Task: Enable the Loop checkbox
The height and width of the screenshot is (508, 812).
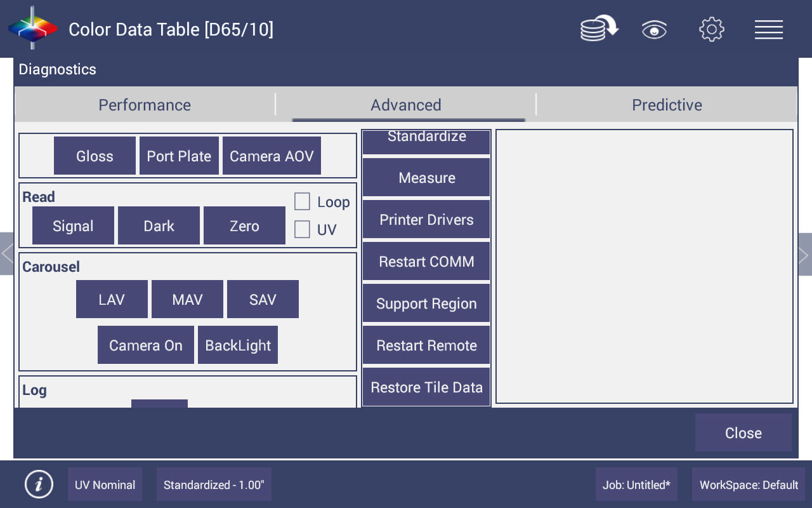Action: pos(302,202)
